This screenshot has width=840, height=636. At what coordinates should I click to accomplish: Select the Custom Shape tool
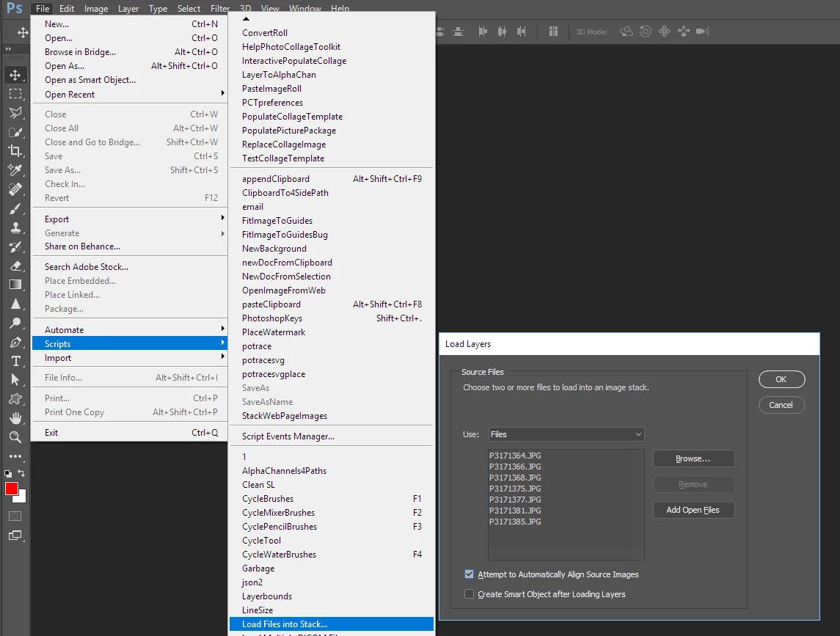coord(15,399)
